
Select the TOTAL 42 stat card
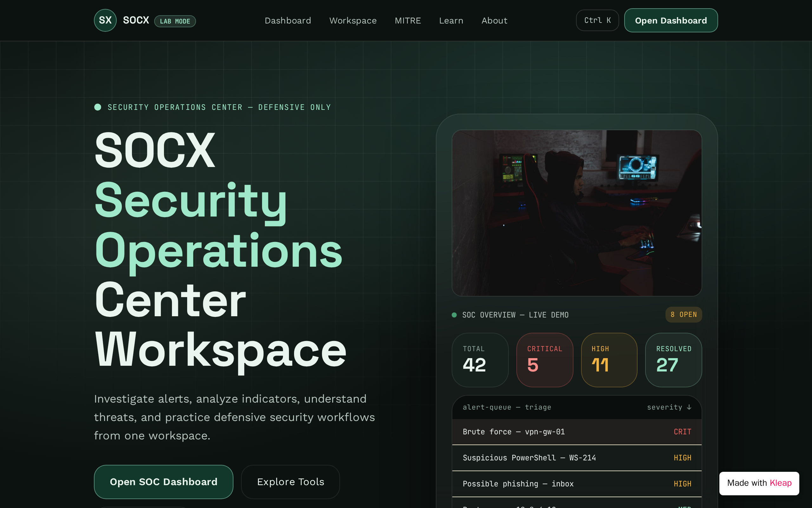(x=480, y=360)
